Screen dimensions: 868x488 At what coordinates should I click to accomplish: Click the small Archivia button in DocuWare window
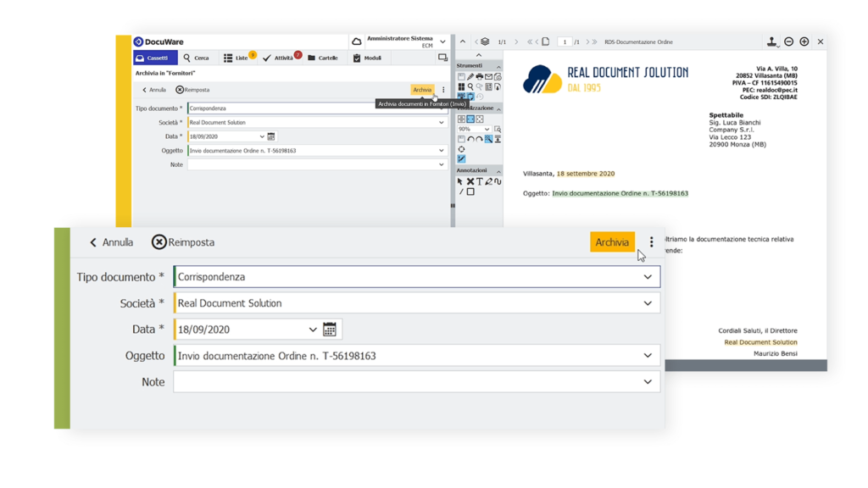[422, 90]
